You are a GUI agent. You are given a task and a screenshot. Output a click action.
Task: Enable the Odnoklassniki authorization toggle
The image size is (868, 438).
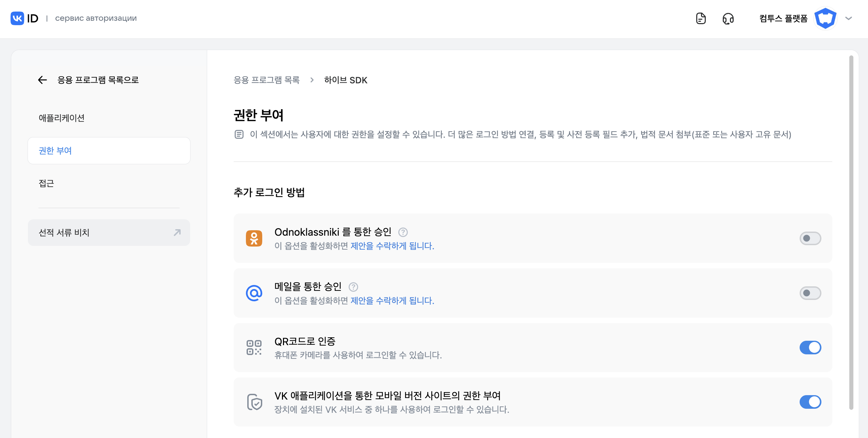[810, 238]
